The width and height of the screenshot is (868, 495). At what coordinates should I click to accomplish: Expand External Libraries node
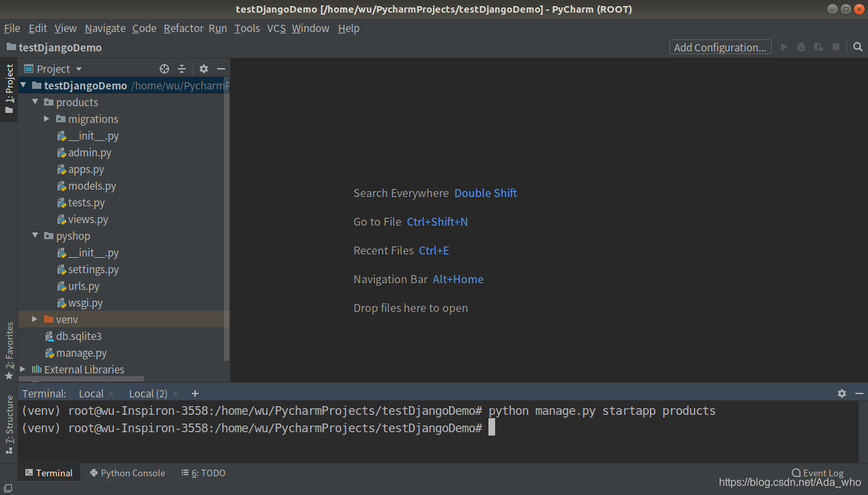[x=23, y=369]
